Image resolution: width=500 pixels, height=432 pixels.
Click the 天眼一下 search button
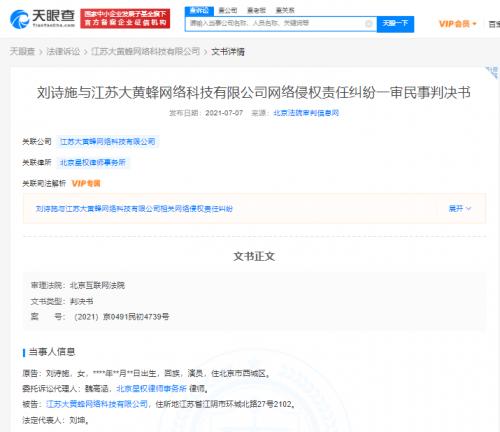pos(395,24)
